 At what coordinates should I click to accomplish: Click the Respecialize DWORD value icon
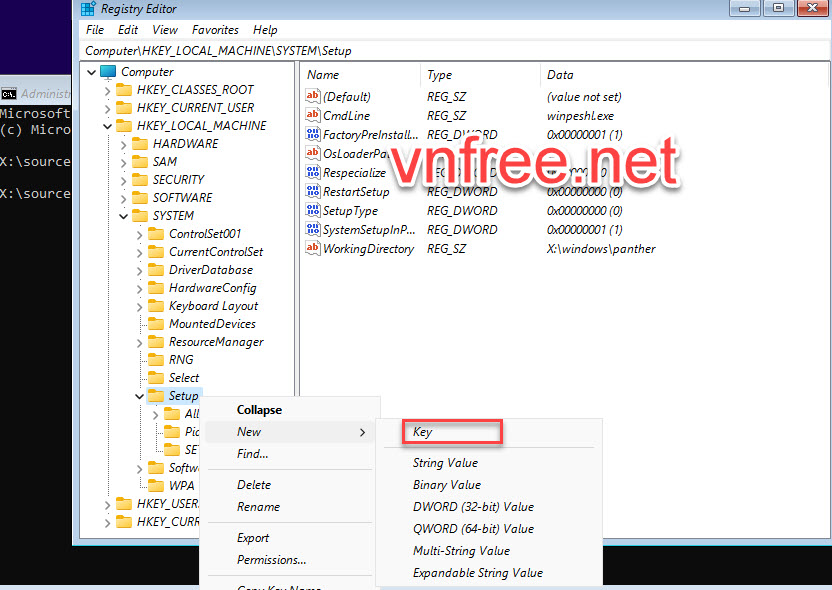313,172
